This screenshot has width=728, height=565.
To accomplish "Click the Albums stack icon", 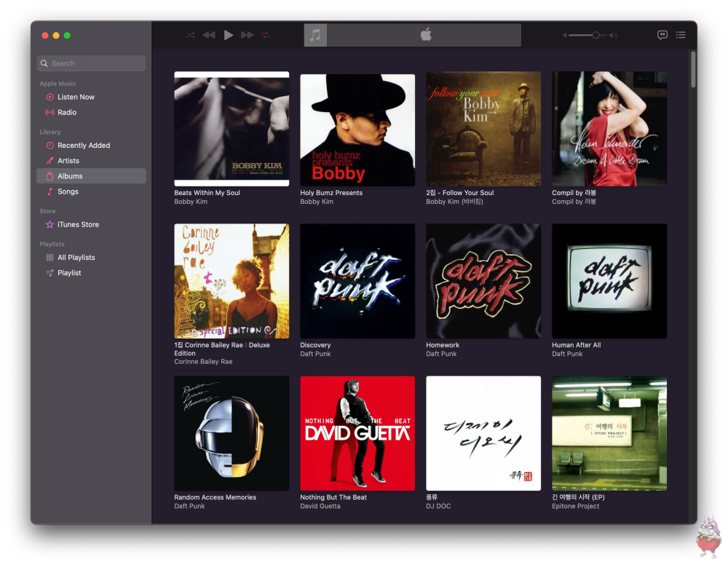I will pos(50,176).
